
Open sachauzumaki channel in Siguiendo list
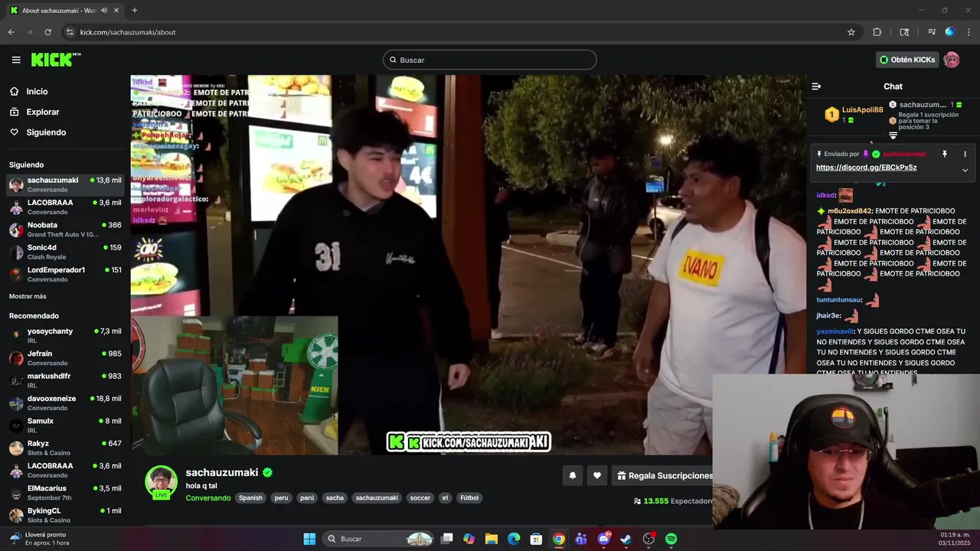(x=65, y=184)
